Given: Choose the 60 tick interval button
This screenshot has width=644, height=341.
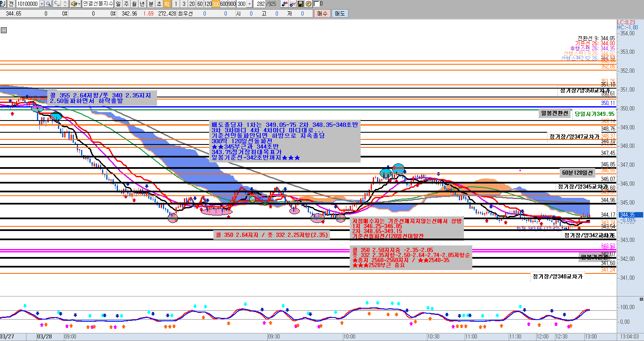Looking at the screenshot, I should (x=199, y=4).
